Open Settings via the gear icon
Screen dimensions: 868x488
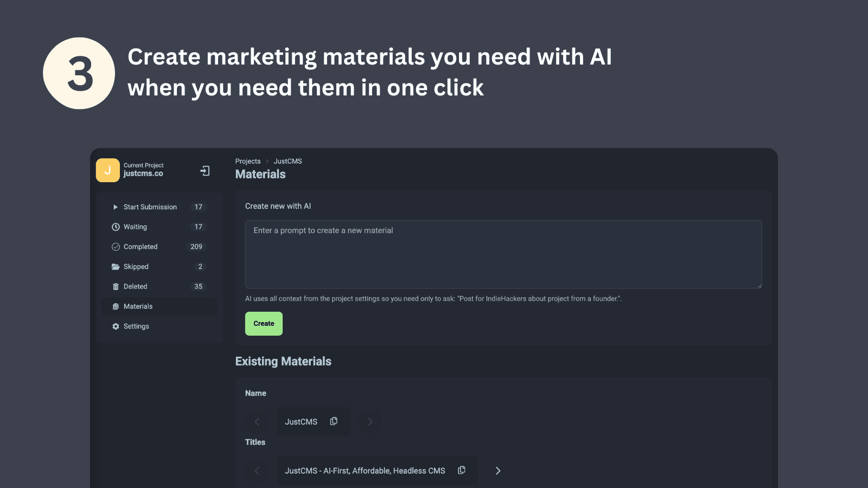click(116, 326)
